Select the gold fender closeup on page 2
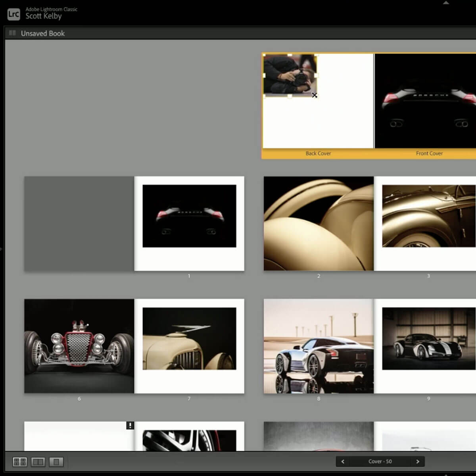476x476 pixels. 319,223
